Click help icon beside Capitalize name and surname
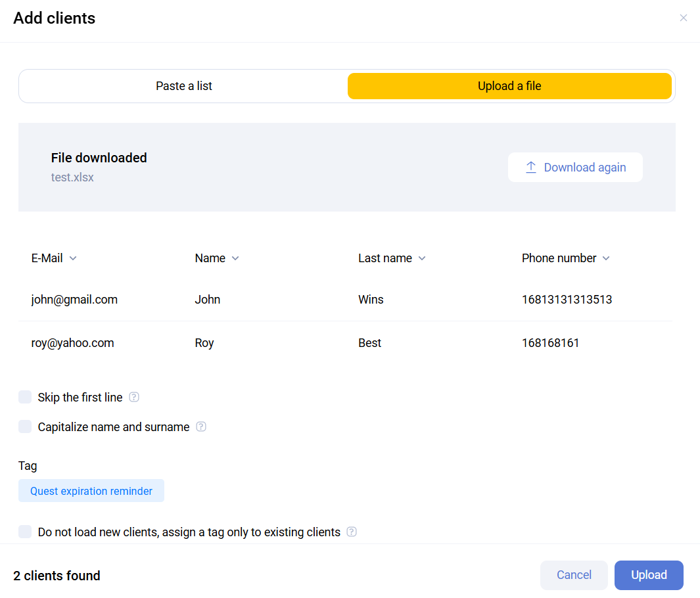The height and width of the screenshot is (598, 700). pyautogui.click(x=201, y=426)
